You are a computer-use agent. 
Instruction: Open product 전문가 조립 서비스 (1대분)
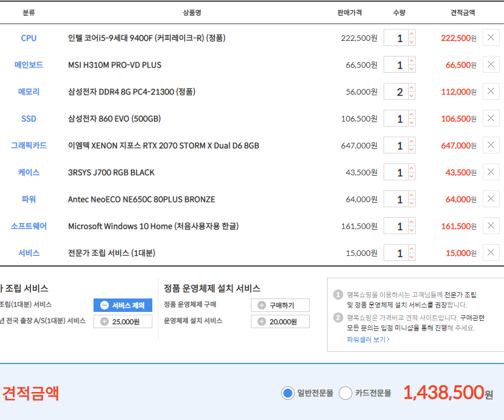click(111, 253)
